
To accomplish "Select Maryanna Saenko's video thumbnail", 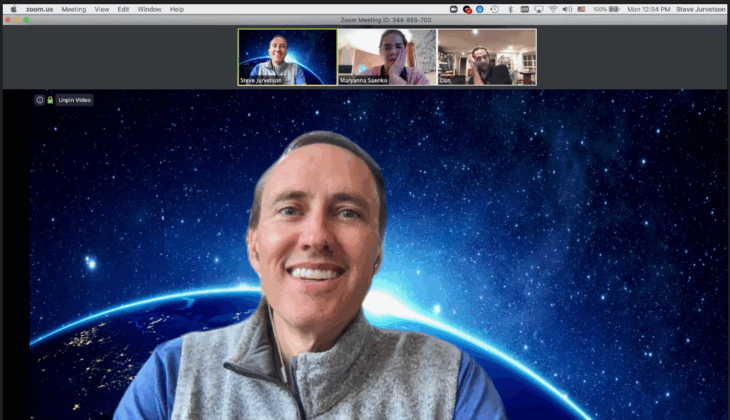I will [x=387, y=57].
